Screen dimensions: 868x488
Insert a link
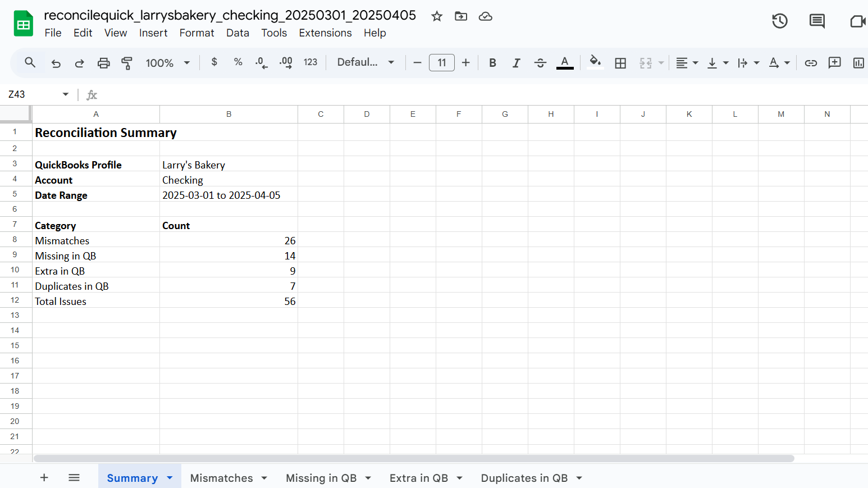pos(811,63)
